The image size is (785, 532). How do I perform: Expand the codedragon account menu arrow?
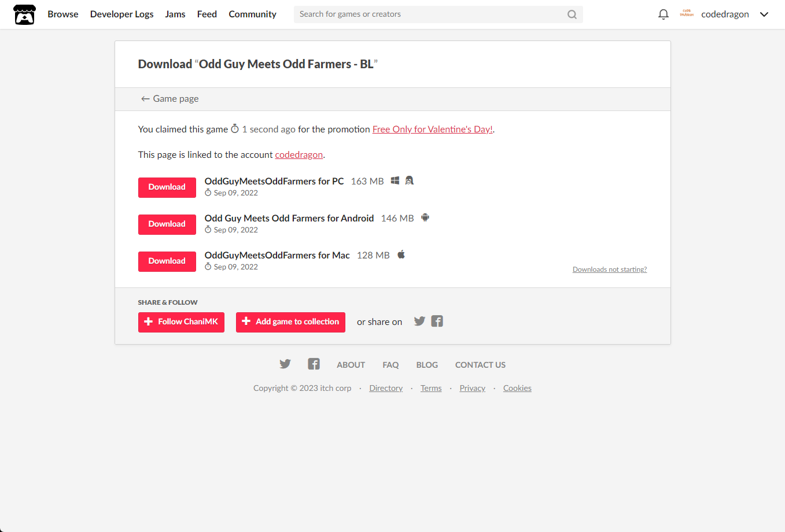(764, 14)
